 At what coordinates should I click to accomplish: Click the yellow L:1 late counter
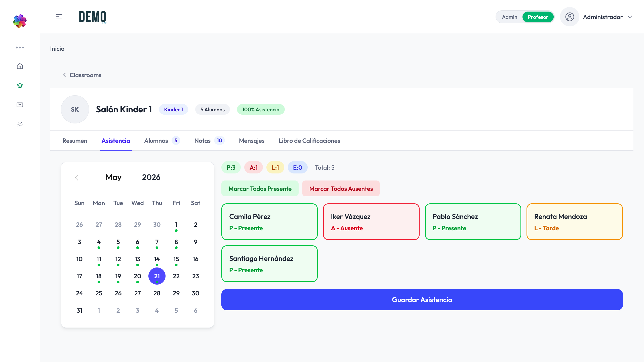[x=275, y=168]
